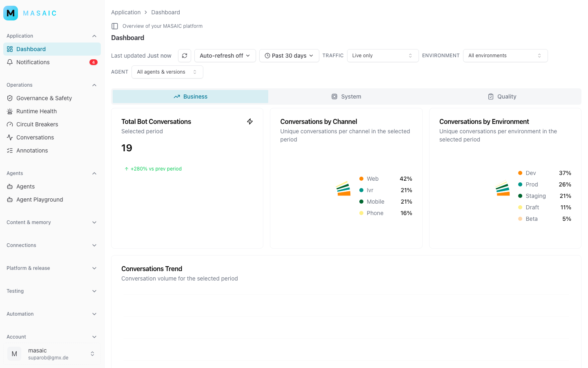Click the teal Prod legend swatch

(520, 184)
